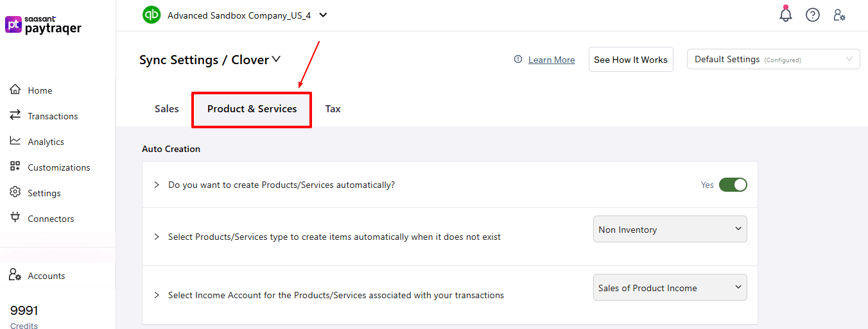
Task: Click the QuickBooks green logo icon
Action: pos(152,15)
